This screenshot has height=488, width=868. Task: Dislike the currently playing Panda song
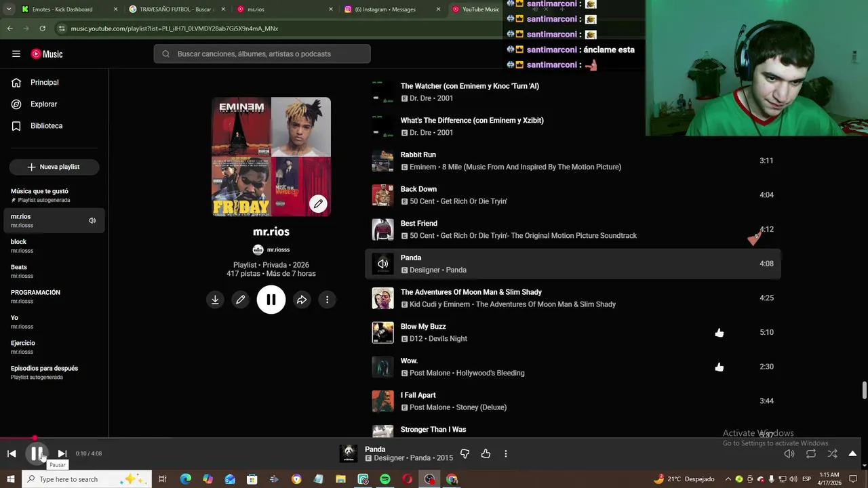pos(465,453)
